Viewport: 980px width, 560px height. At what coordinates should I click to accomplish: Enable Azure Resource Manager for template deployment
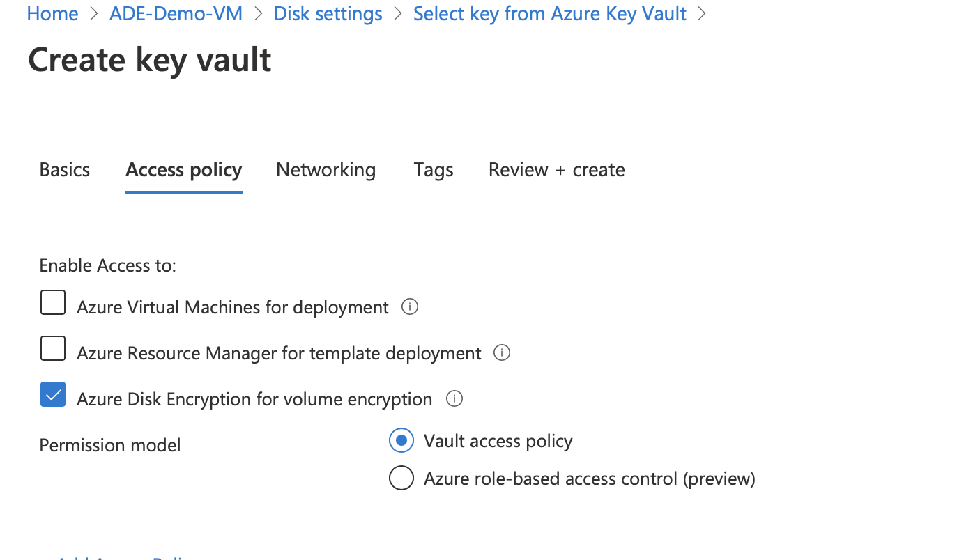[x=53, y=348]
